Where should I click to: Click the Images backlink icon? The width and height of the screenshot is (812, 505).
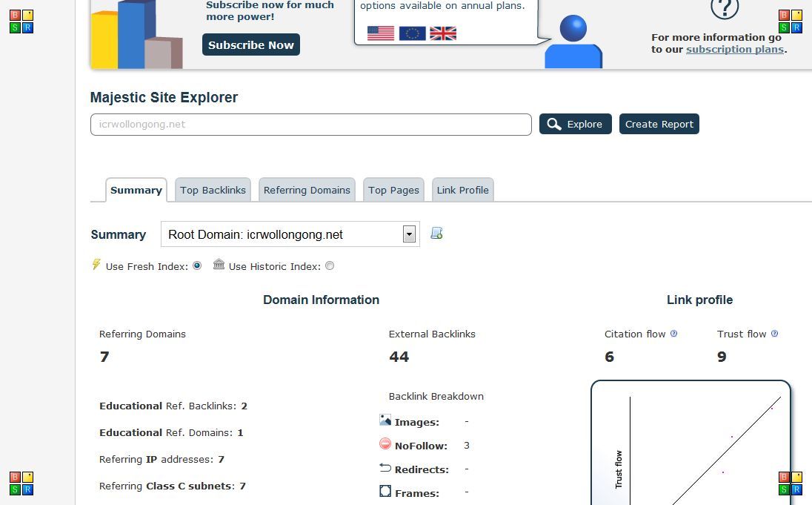pyautogui.click(x=385, y=420)
